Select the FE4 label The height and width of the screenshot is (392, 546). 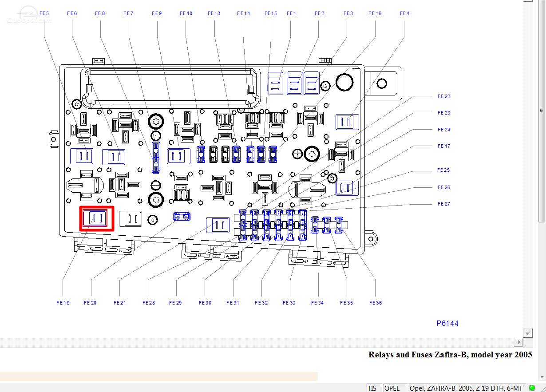click(404, 13)
